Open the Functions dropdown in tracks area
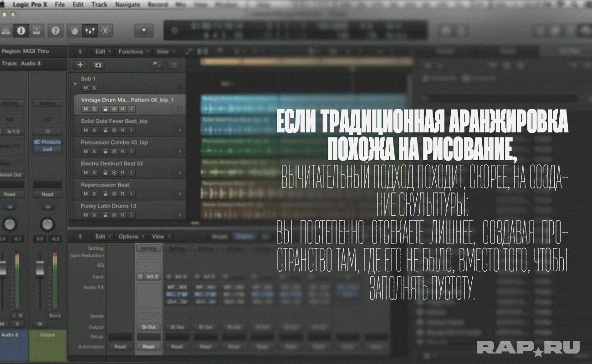The width and height of the screenshot is (592, 364). [x=133, y=51]
